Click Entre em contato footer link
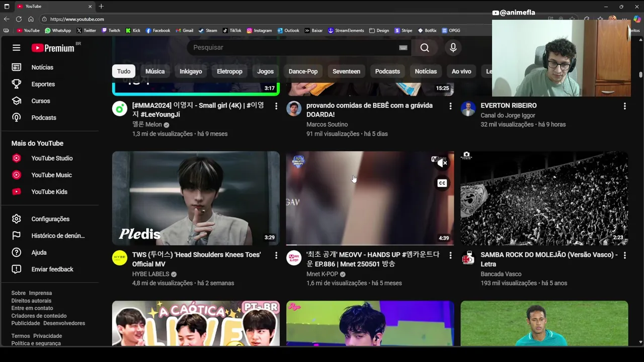Viewport: 644px width, 362px height. point(32,308)
